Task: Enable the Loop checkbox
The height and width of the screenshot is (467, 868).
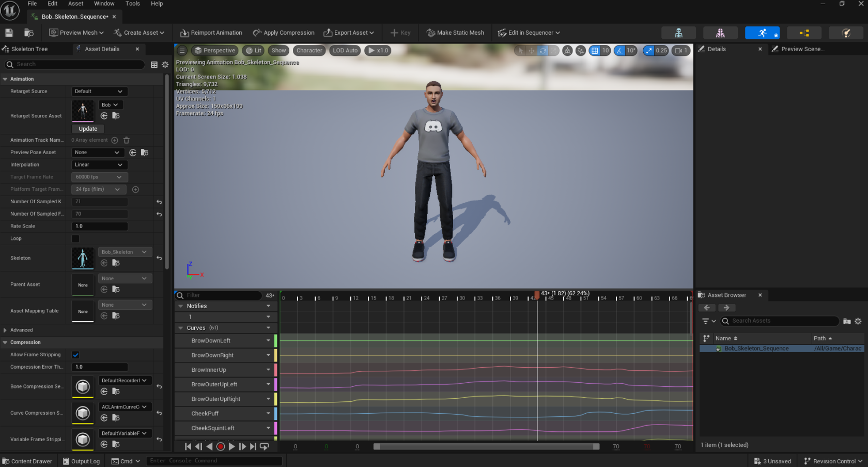Action: coord(75,239)
